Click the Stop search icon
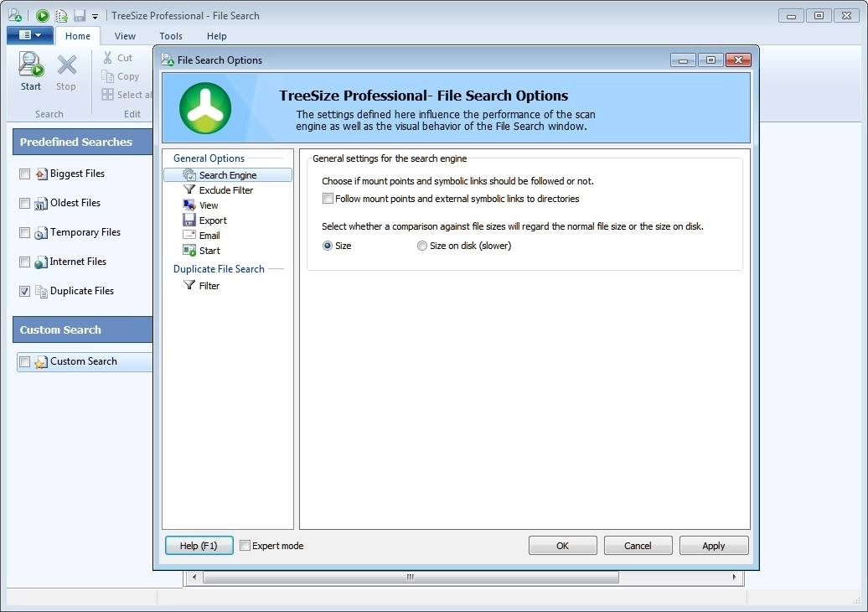 pyautogui.click(x=66, y=65)
